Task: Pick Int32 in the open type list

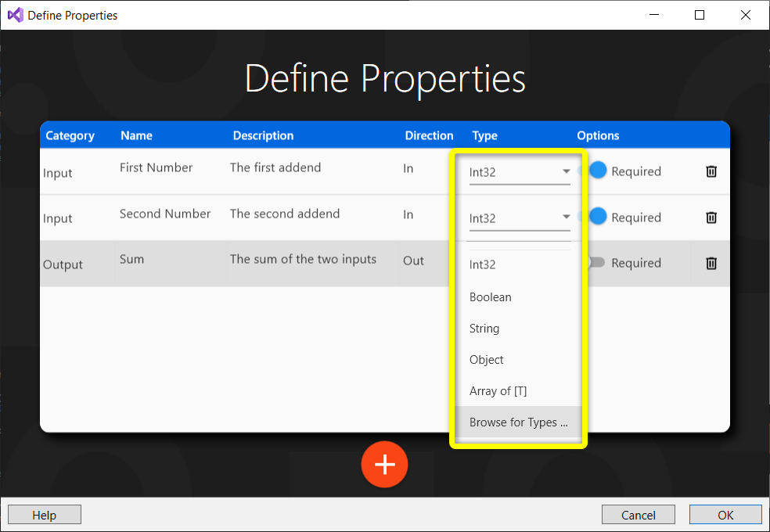Action: pos(483,264)
